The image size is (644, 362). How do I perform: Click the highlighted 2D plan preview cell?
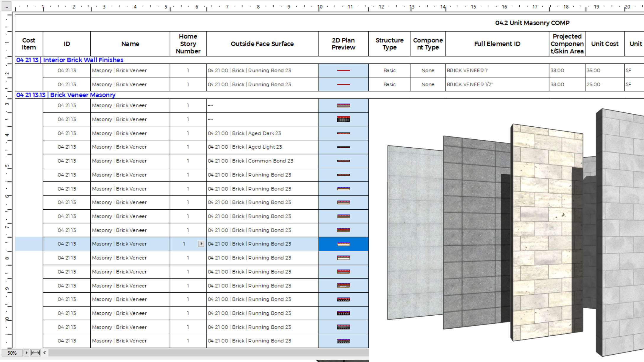(343, 244)
